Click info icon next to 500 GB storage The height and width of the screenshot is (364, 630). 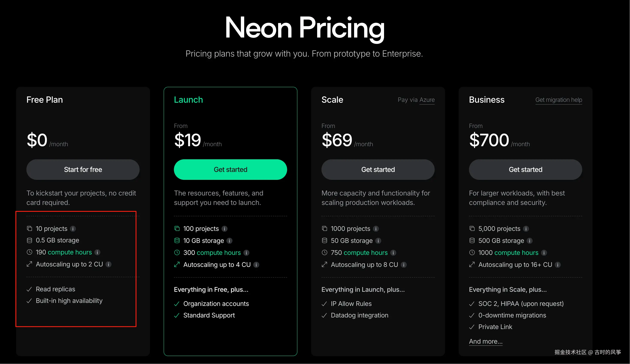pyautogui.click(x=529, y=241)
